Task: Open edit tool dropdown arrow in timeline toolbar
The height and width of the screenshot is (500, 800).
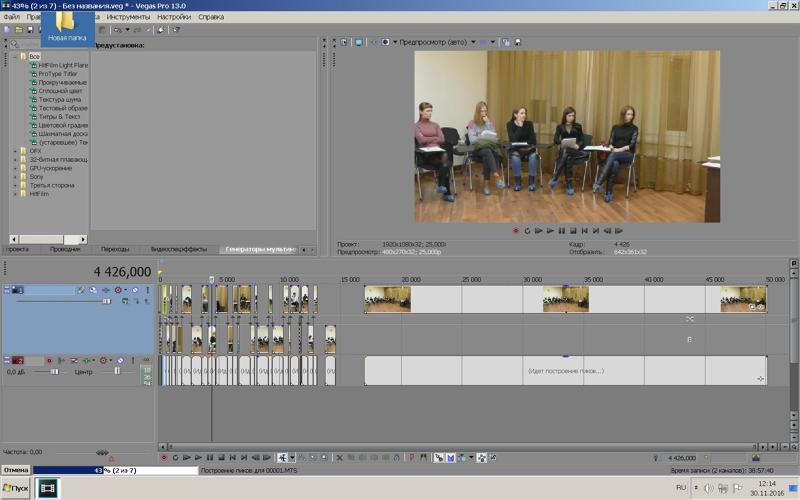Action: tap(292, 458)
